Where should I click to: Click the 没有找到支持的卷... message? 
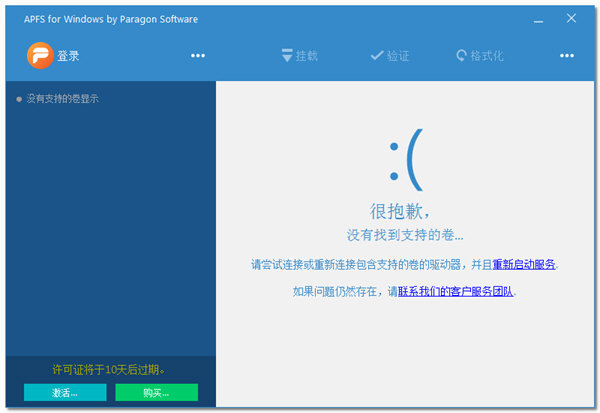pyautogui.click(x=405, y=235)
